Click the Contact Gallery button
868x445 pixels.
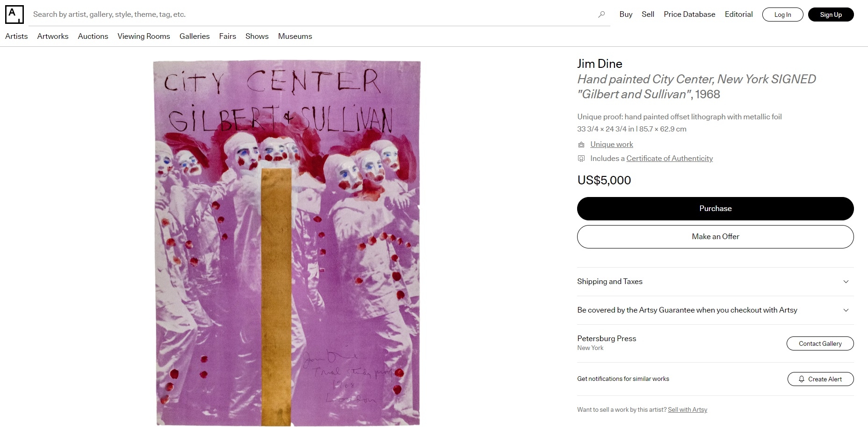point(820,343)
